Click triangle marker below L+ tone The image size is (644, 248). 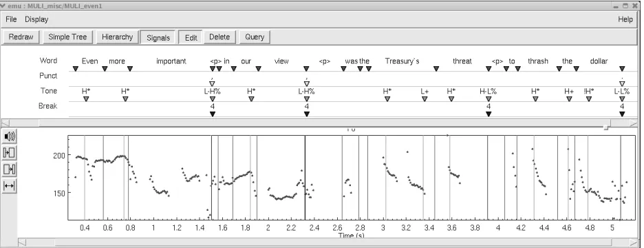(425, 99)
